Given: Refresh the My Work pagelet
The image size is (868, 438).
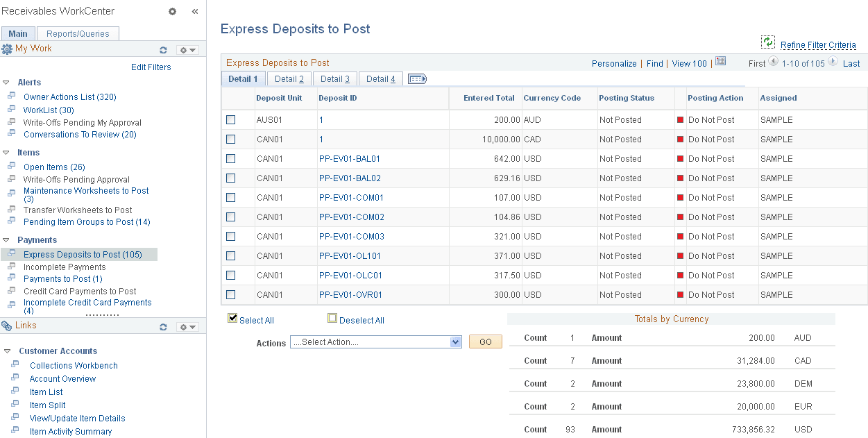Looking at the screenshot, I should click(163, 49).
